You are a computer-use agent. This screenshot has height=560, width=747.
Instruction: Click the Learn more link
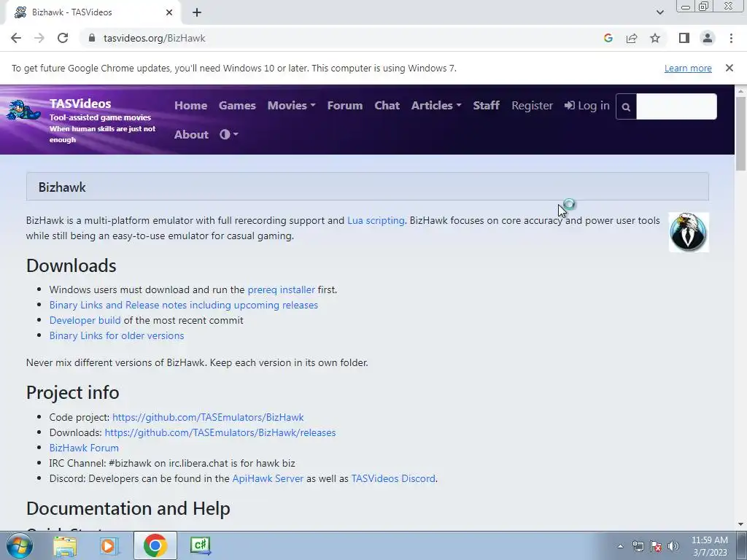[x=688, y=68]
